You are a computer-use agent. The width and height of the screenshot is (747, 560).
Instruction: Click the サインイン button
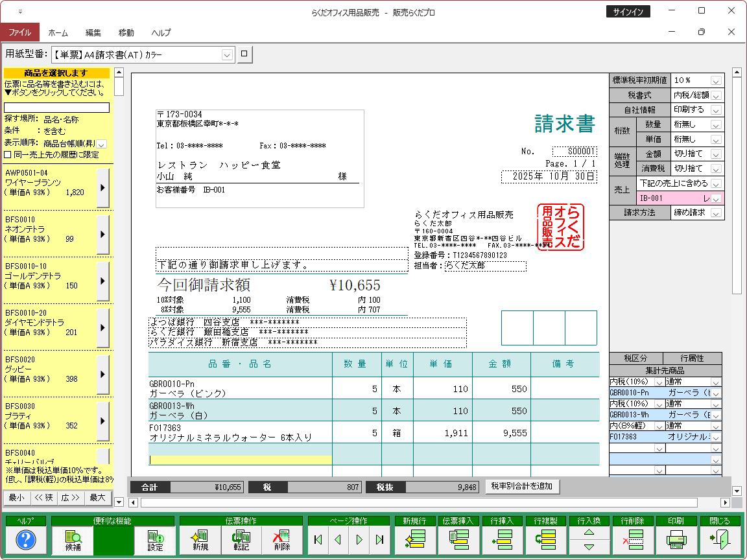(627, 10)
